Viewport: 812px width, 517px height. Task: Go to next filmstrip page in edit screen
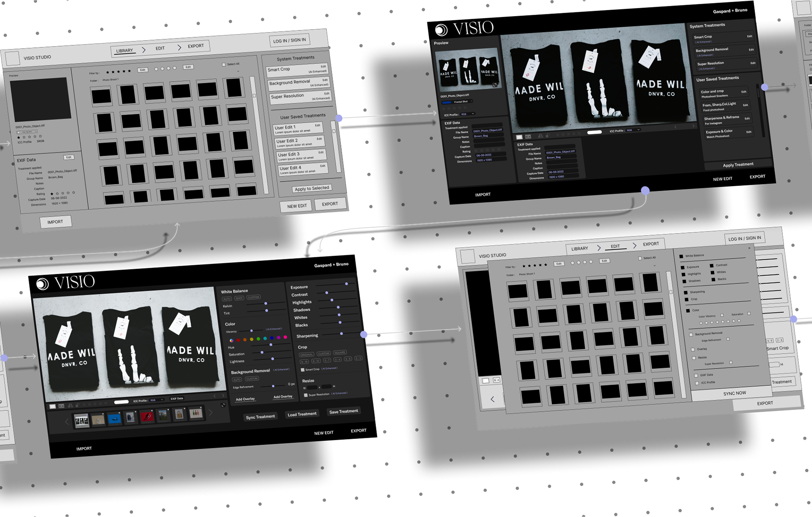210,412
